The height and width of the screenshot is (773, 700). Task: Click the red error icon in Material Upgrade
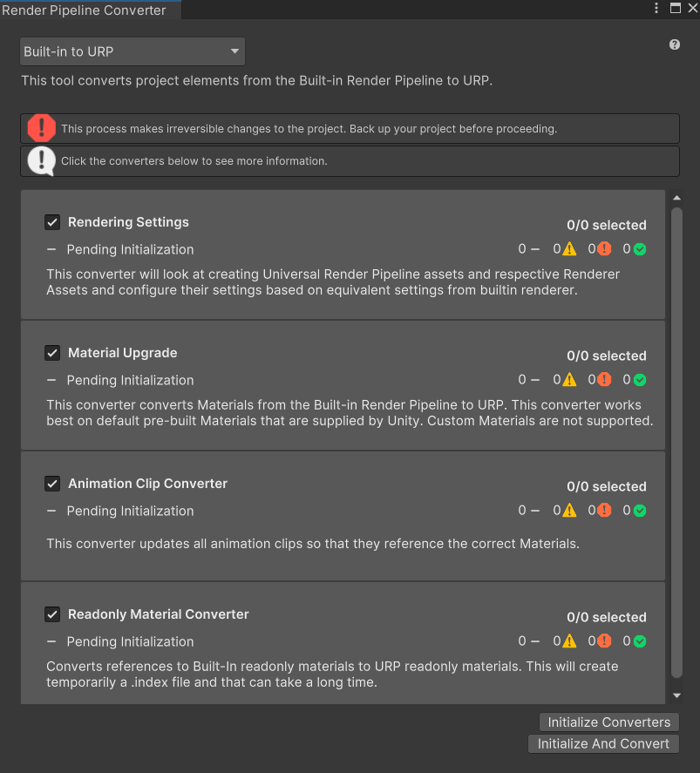604,380
